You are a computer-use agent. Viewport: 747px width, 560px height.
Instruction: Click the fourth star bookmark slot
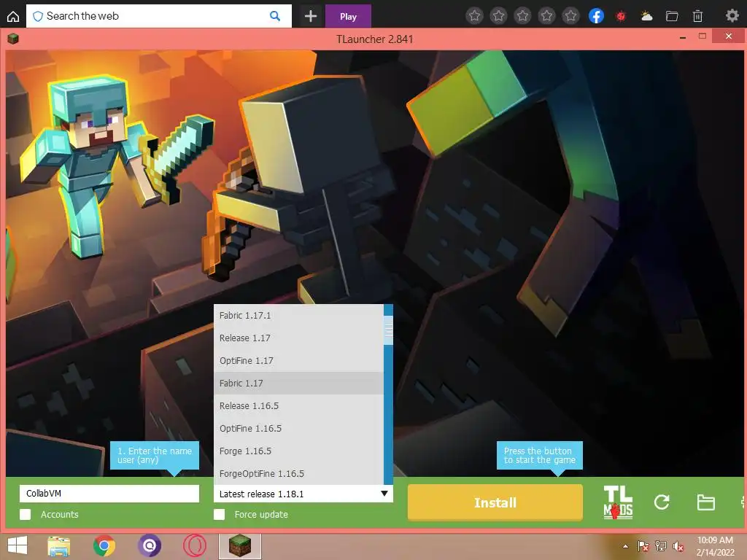(547, 16)
